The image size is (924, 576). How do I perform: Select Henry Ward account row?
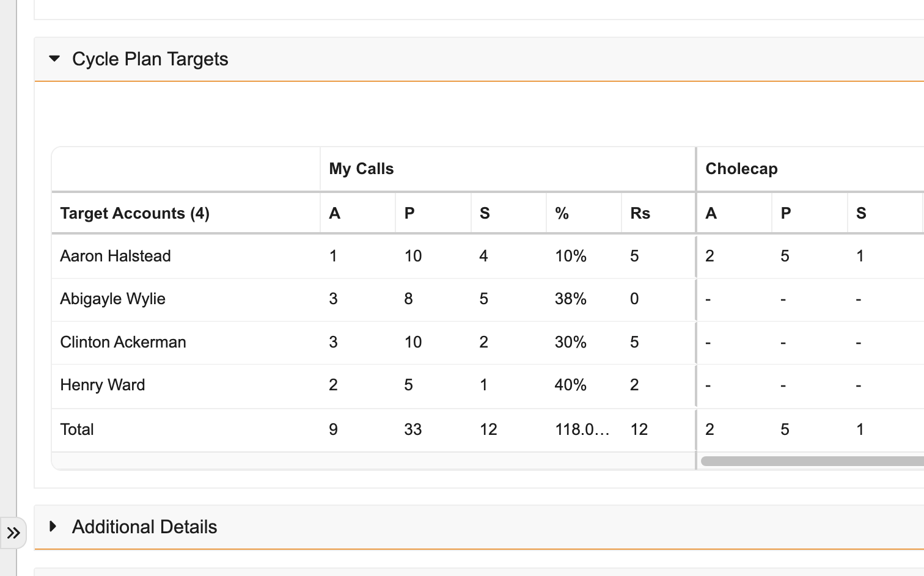[x=103, y=385]
